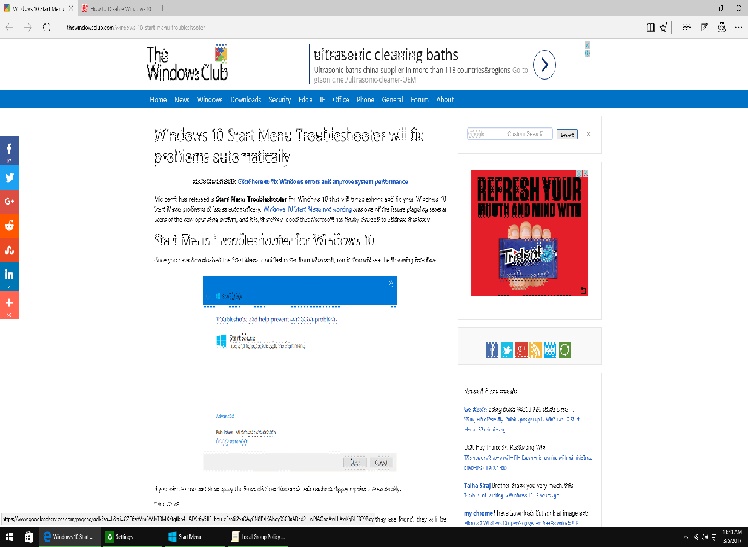748x547 pixels.
Task: Share on Facebook from left sidebar
Action: (9, 150)
